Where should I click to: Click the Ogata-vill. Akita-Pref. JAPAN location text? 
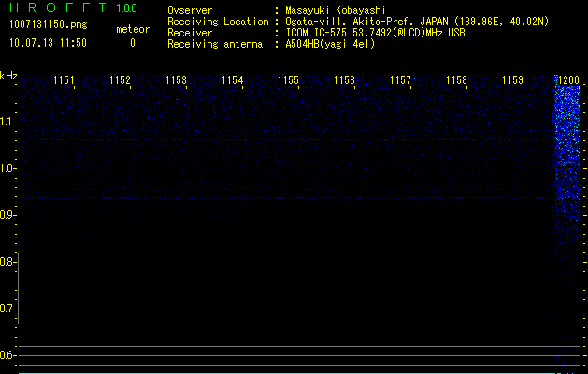point(417,22)
